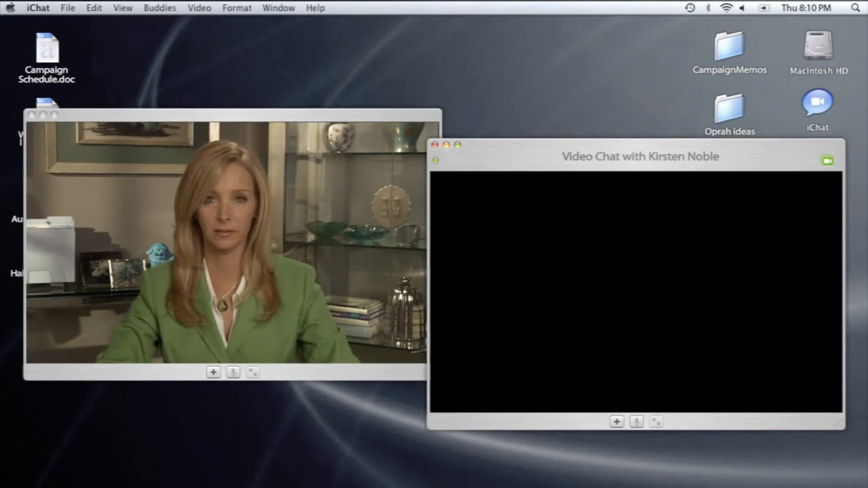Click the Video Chat with Kirsten Noble title

640,156
